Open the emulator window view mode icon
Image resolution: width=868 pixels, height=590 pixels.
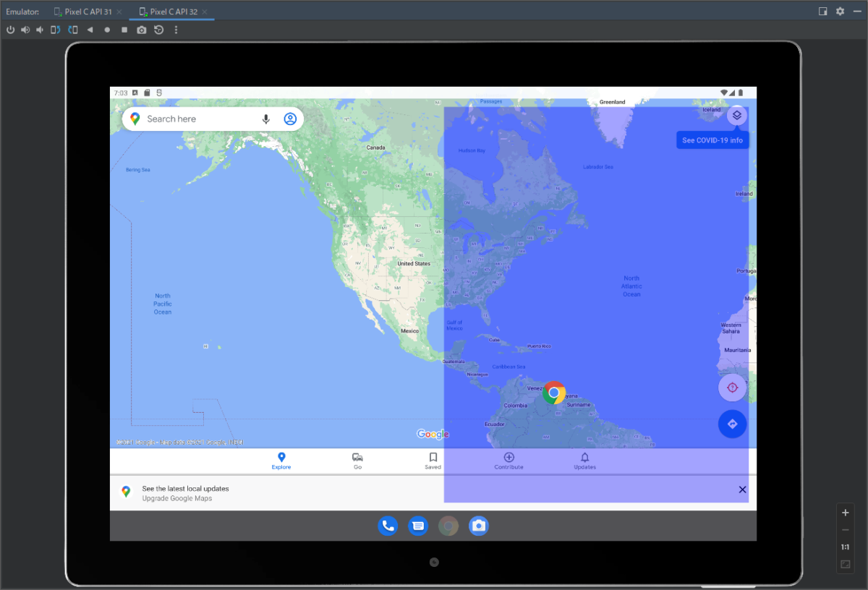tap(823, 12)
